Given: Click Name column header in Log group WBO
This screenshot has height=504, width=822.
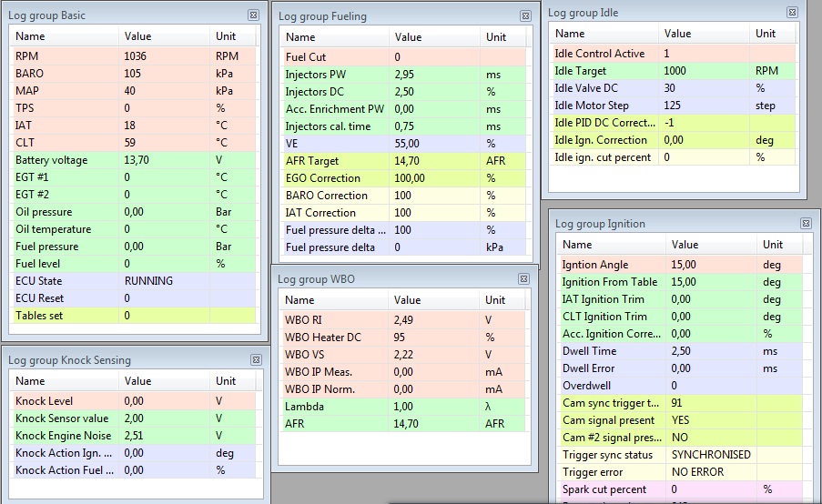Looking at the screenshot, I should [333, 299].
